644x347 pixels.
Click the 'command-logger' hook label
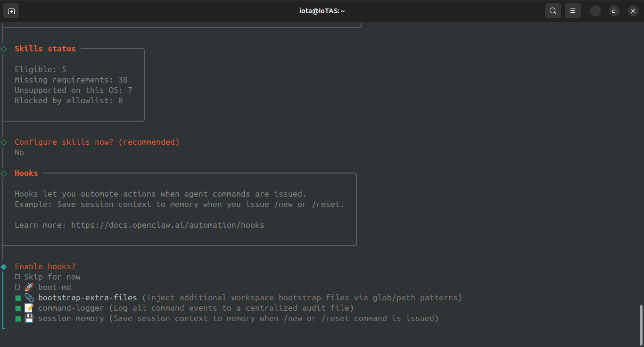(71, 308)
